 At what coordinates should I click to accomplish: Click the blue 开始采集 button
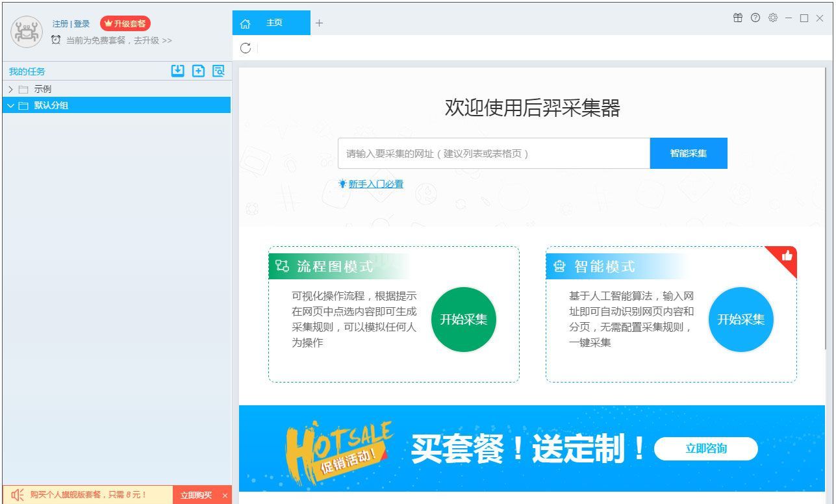click(x=741, y=319)
